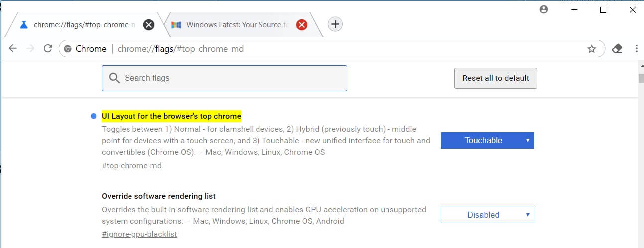
Task: Click the forward navigation arrow
Action: [x=30, y=48]
